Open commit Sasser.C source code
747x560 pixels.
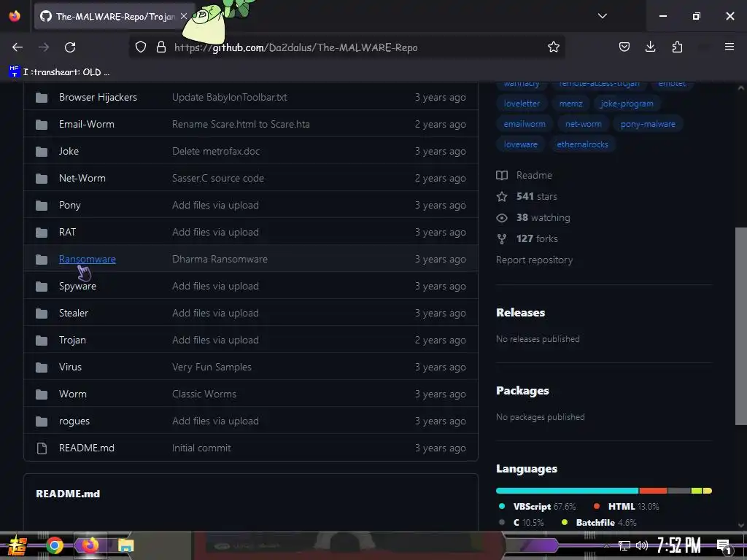coord(217,178)
